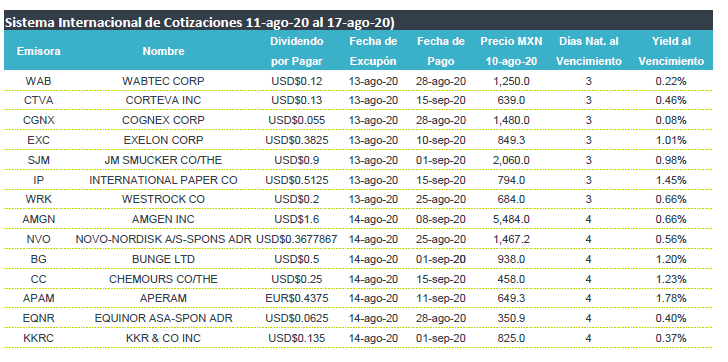728x362 pixels.
Task: Click the WAB ticker cell
Action: click(x=39, y=81)
